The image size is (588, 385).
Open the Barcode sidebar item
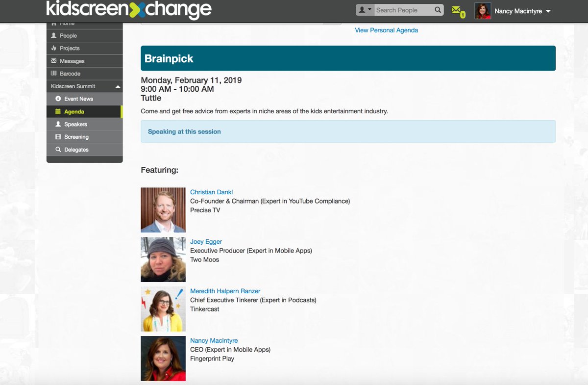pos(84,74)
